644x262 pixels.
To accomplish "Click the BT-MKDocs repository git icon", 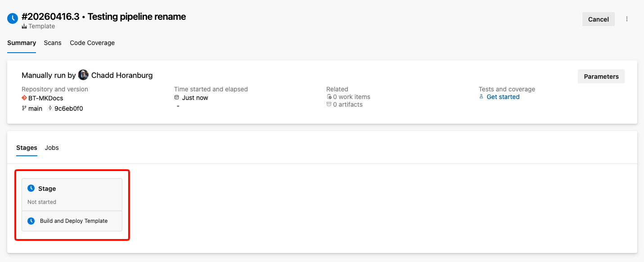I will tap(24, 98).
